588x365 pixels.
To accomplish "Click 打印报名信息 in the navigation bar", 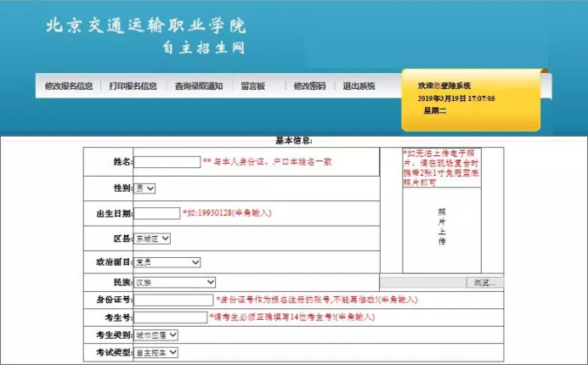I will (133, 86).
